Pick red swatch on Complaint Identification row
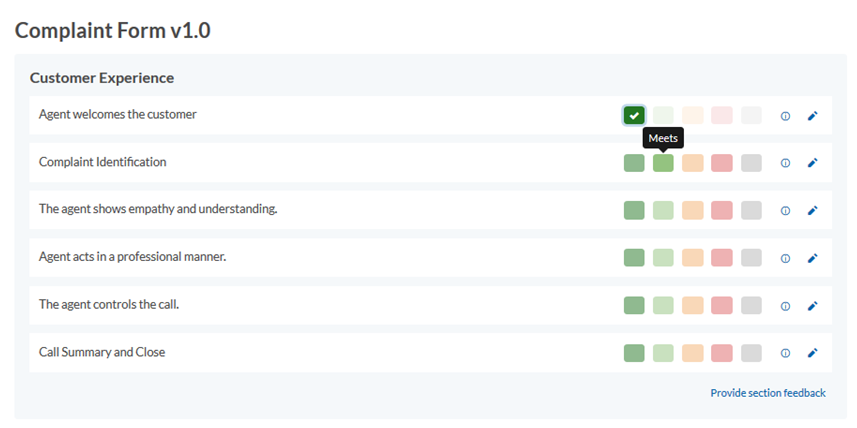This screenshot has width=857, height=428. [722, 163]
